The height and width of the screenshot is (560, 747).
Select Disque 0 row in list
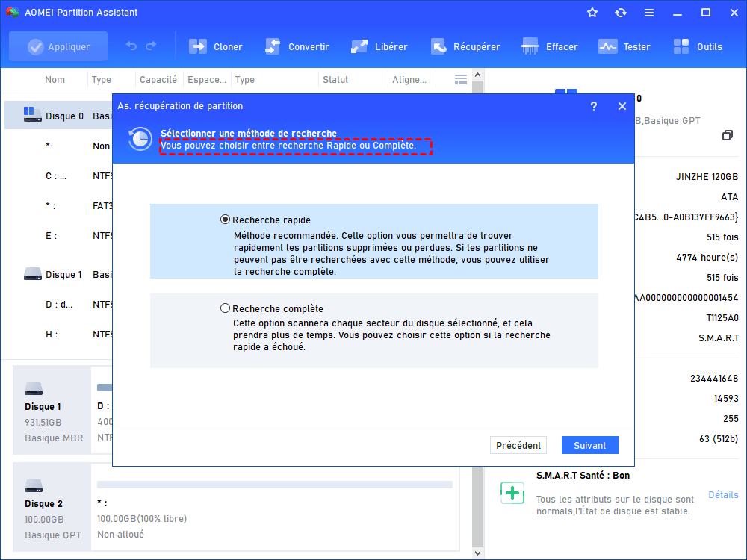click(x=58, y=116)
